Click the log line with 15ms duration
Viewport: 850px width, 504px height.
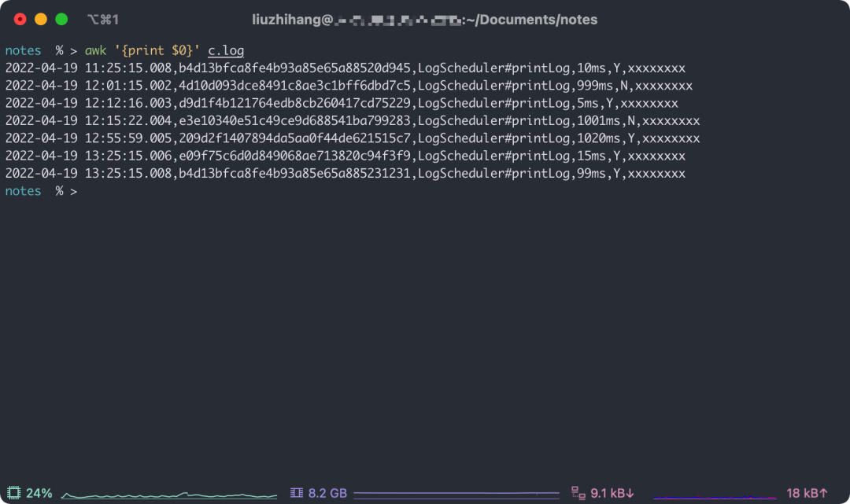click(x=346, y=156)
